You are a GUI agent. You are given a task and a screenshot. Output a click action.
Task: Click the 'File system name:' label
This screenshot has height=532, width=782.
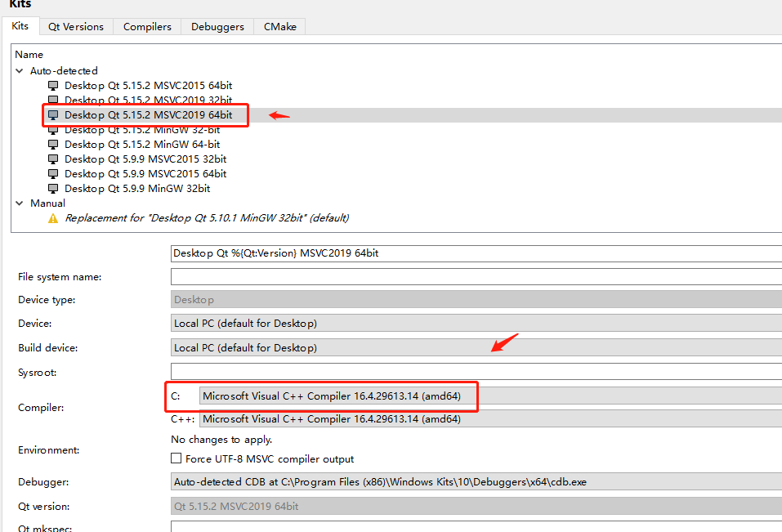(x=60, y=277)
